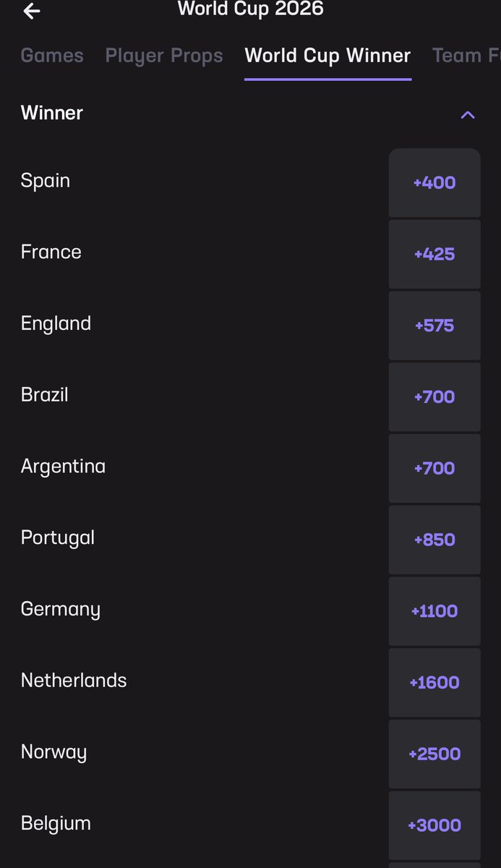Select the World Cup Winner tab

click(327, 56)
